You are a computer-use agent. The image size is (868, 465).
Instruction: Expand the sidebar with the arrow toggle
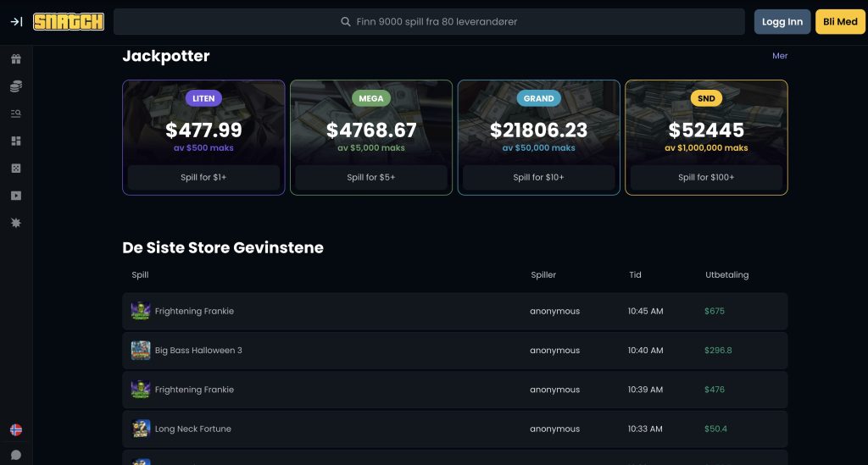coord(15,22)
